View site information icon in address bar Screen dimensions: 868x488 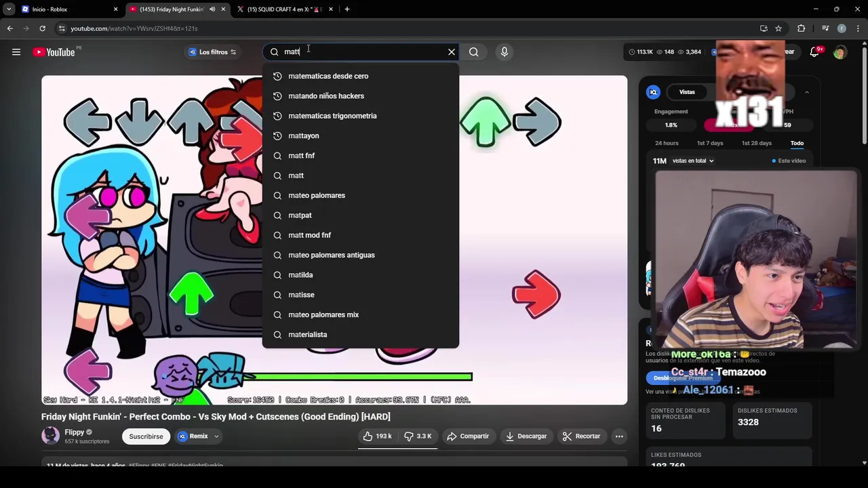tap(62, 28)
